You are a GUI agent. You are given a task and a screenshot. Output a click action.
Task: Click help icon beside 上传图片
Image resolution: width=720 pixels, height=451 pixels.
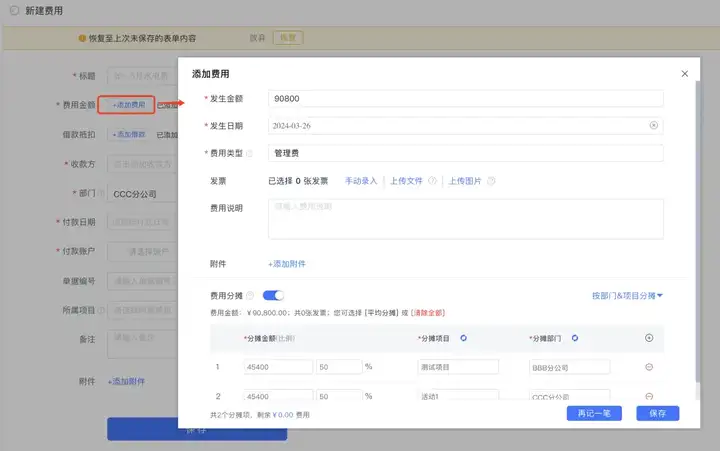click(x=491, y=180)
